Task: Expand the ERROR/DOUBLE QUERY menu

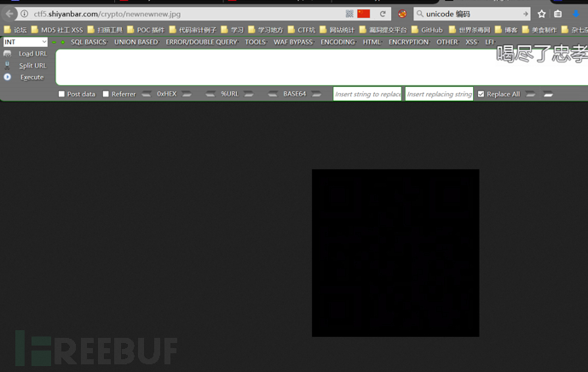Action: (x=202, y=42)
